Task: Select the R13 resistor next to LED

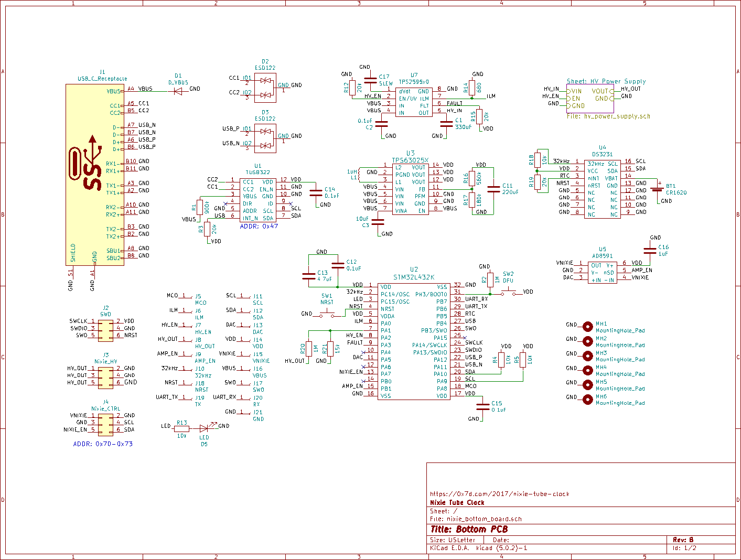Action: pos(181,428)
